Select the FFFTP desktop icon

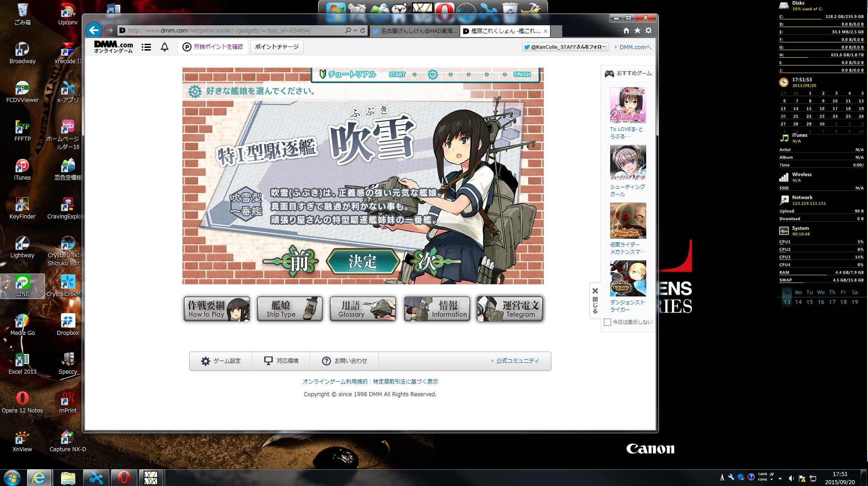(x=22, y=131)
